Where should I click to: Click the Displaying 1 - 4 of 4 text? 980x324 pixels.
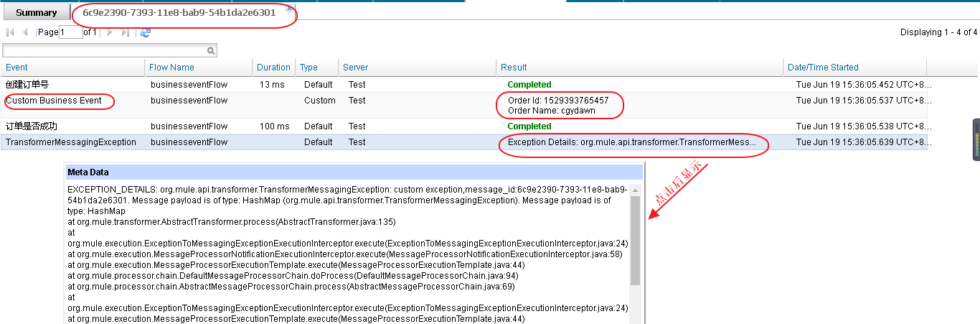[x=938, y=32]
